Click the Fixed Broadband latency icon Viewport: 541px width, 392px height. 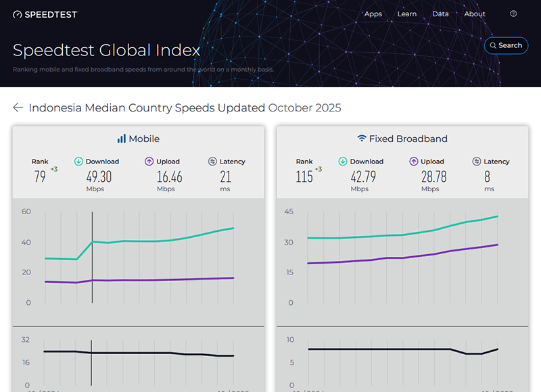pos(477,162)
